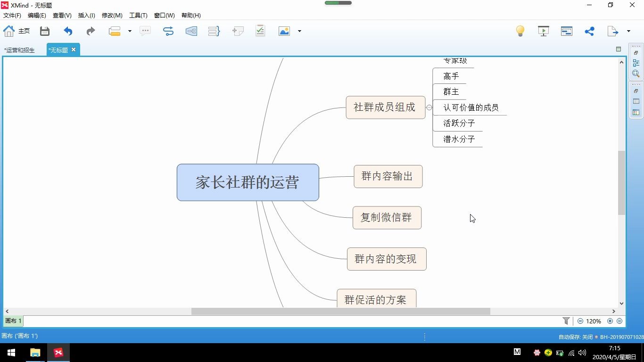Screen dimensions: 644x362
Task: Open the 文件(F) menu
Action: tap(12, 16)
